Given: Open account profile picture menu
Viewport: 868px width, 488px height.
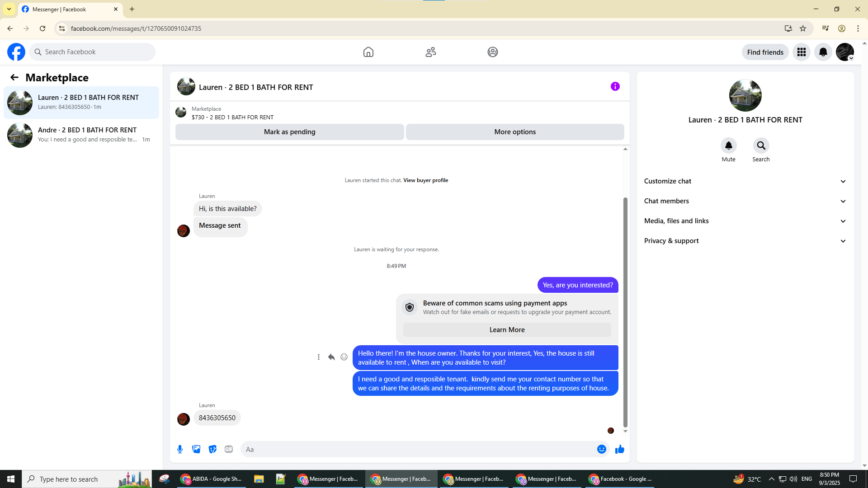Looking at the screenshot, I should coord(845,52).
